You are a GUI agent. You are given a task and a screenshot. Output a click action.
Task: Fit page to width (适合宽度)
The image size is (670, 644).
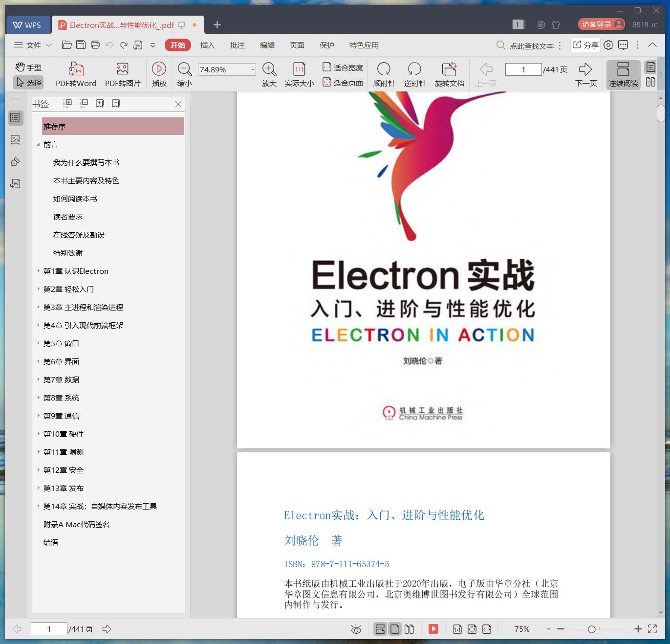click(x=343, y=67)
